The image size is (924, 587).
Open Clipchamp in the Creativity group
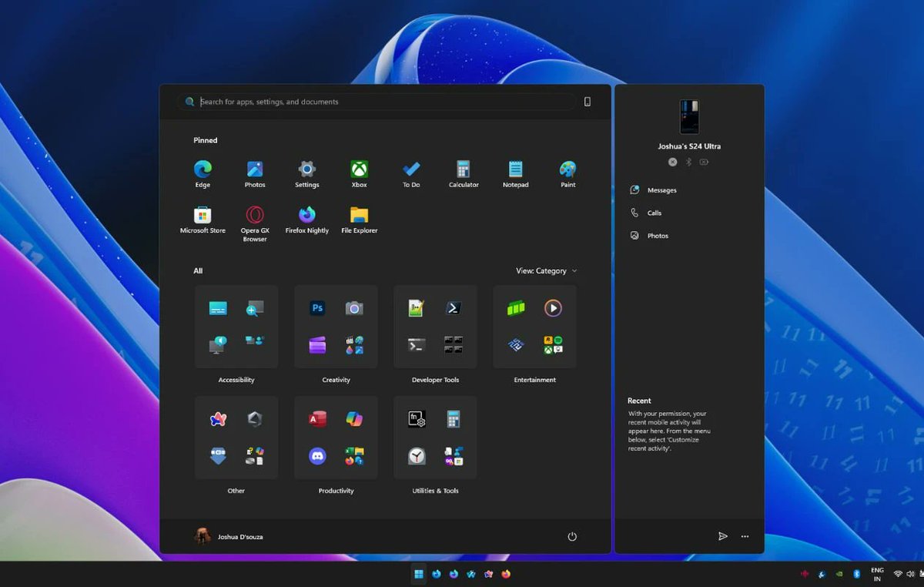tap(317, 345)
